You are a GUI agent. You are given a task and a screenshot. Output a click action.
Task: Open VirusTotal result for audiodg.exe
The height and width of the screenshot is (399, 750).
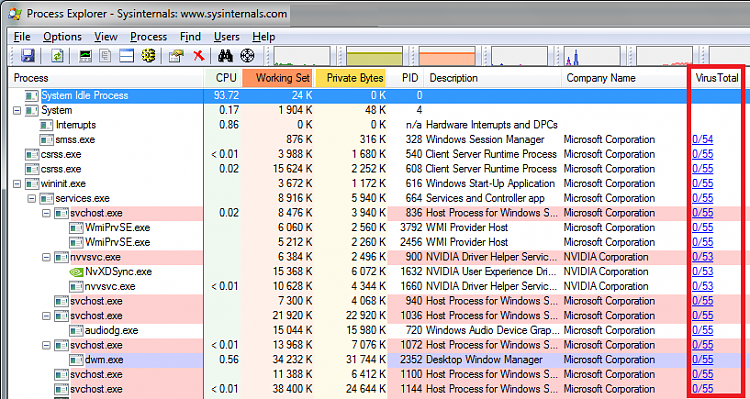[x=703, y=331]
